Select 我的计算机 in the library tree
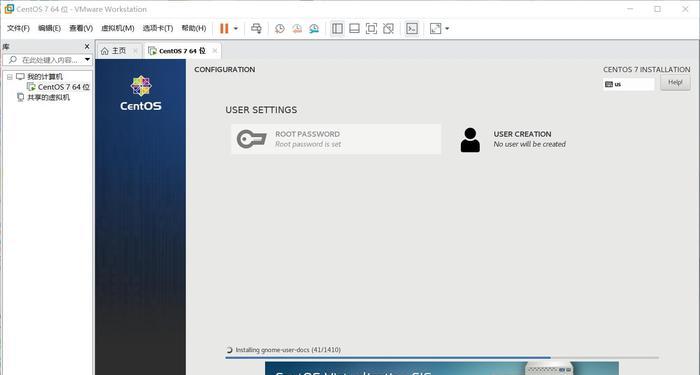 pos(45,77)
